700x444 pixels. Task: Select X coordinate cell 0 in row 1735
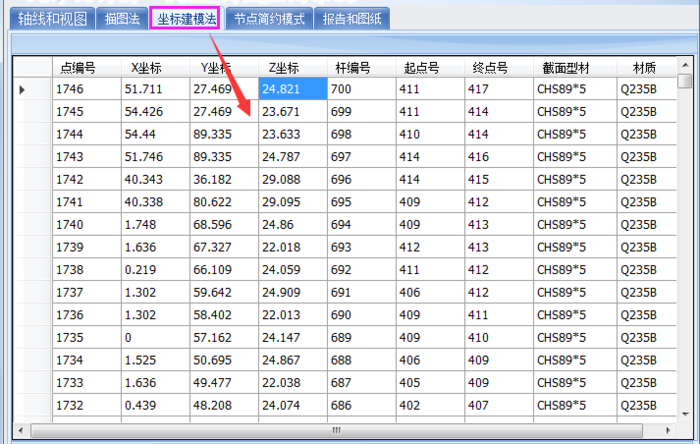pos(156,337)
